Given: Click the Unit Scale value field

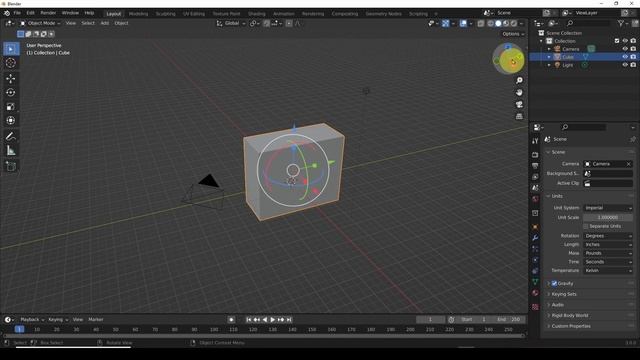Looking at the screenshot, I should pyautogui.click(x=608, y=218).
